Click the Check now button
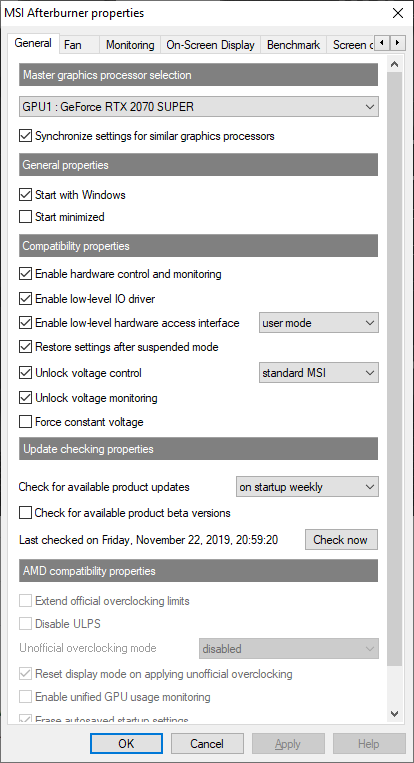 [341, 539]
